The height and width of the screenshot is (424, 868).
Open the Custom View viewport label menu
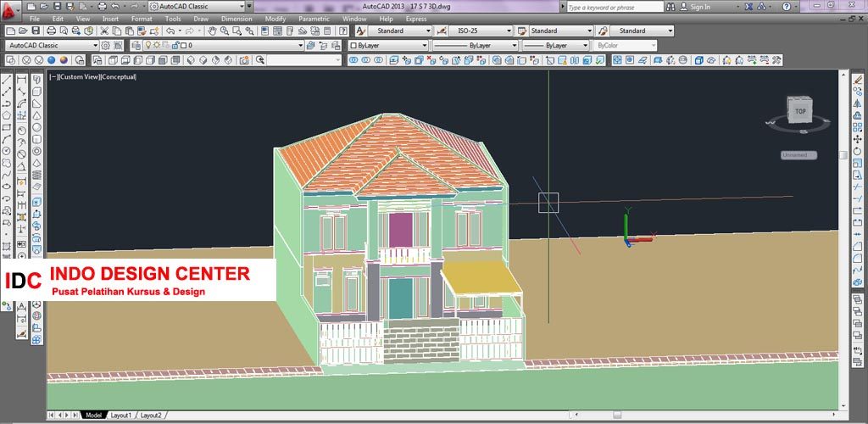[78, 77]
